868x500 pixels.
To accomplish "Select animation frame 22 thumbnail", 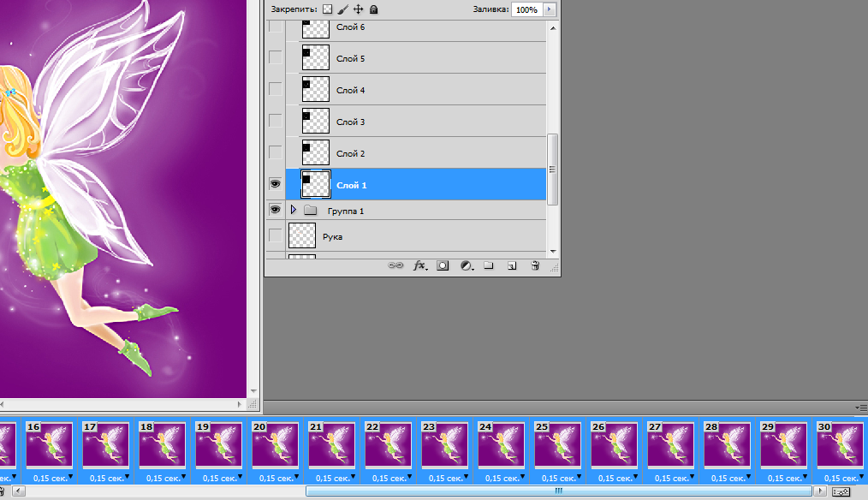I will [388, 444].
